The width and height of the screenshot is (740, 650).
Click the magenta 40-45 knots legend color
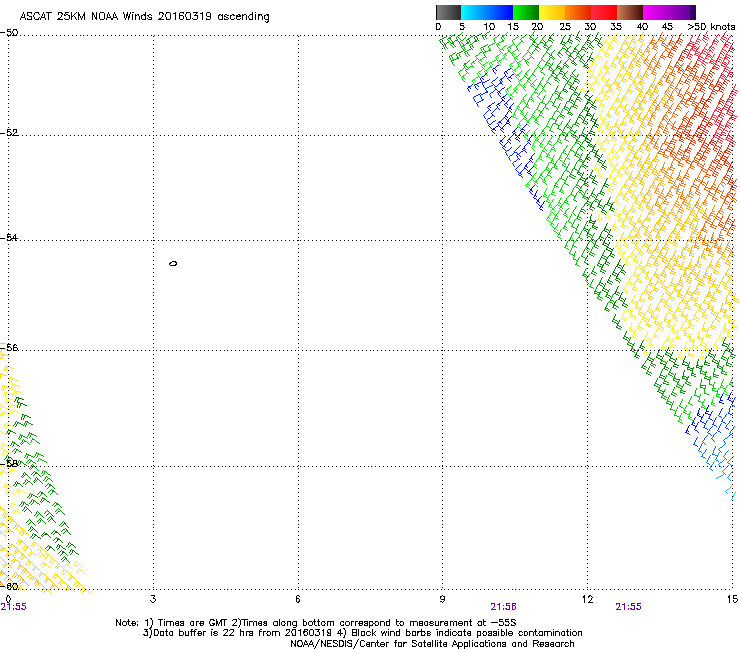[656, 12]
